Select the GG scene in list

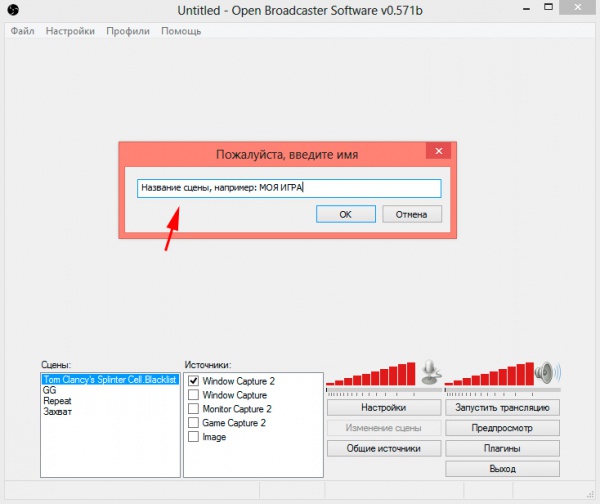tap(50, 391)
